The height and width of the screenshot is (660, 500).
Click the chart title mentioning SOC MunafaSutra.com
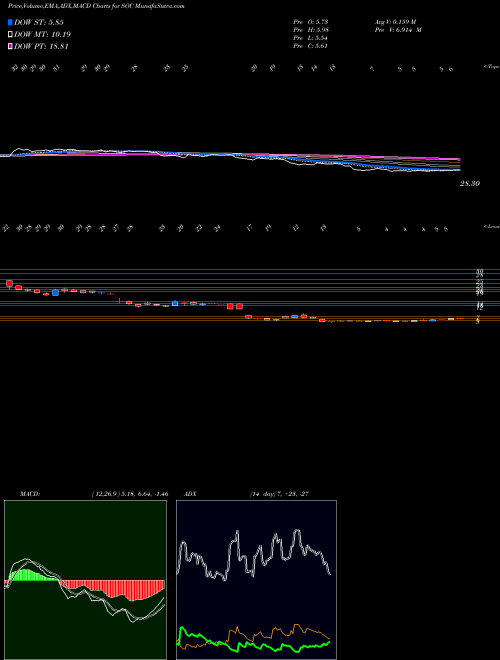click(96, 6)
